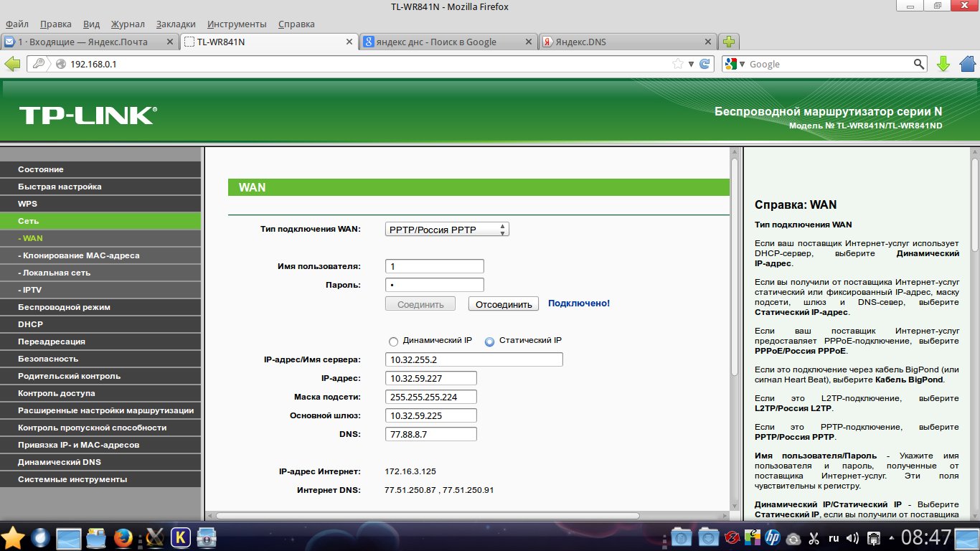This screenshot has width=980, height=551.
Task: Open the IPTV submenu item
Action: click(x=100, y=290)
